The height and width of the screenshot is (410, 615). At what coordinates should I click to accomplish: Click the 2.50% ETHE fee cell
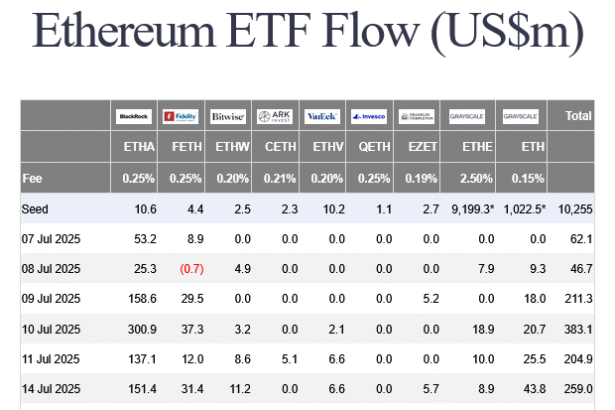tap(473, 179)
